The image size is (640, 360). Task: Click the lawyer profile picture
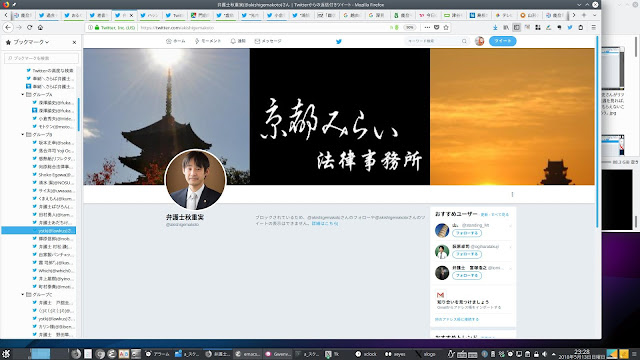pos(195,180)
